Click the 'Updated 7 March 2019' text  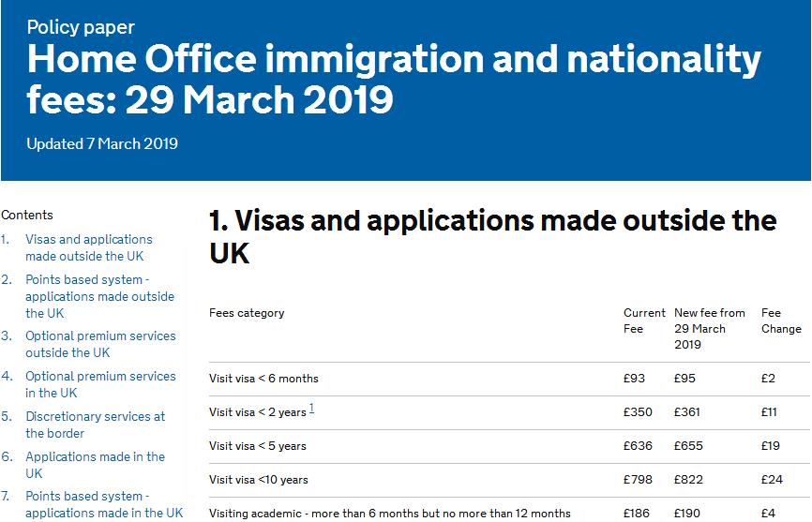click(x=102, y=144)
